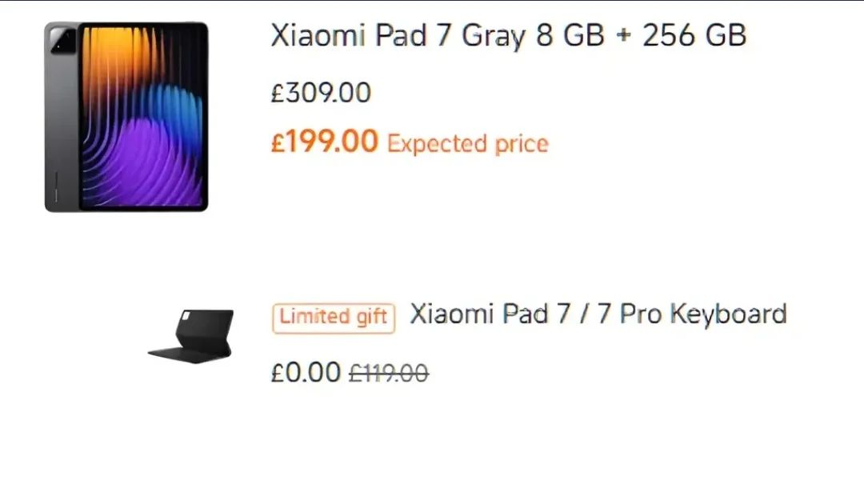Click "256 GB" storage text in tablet title
The width and height of the screenshot is (864, 504).
click(694, 36)
